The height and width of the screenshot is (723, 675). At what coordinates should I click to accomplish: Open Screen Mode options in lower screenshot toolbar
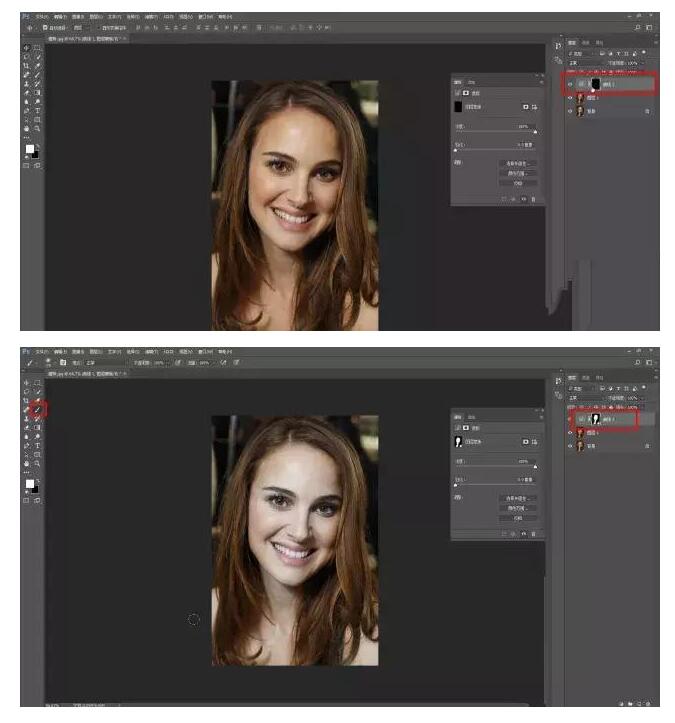point(37,500)
